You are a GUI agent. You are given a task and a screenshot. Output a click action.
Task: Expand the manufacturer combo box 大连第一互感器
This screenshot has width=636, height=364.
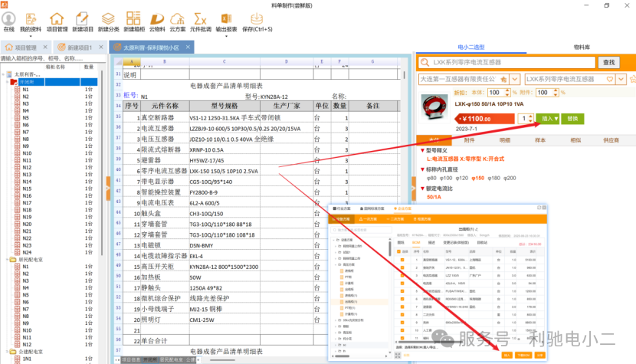[515, 79]
